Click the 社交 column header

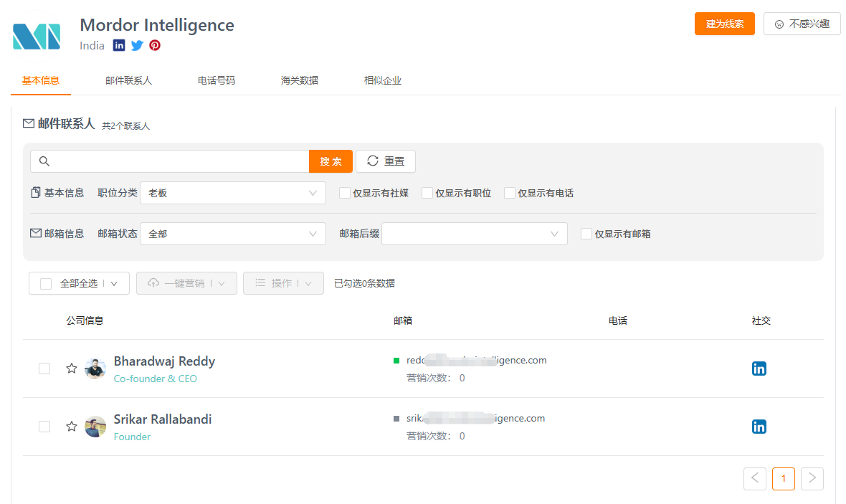click(x=761, y=320)
